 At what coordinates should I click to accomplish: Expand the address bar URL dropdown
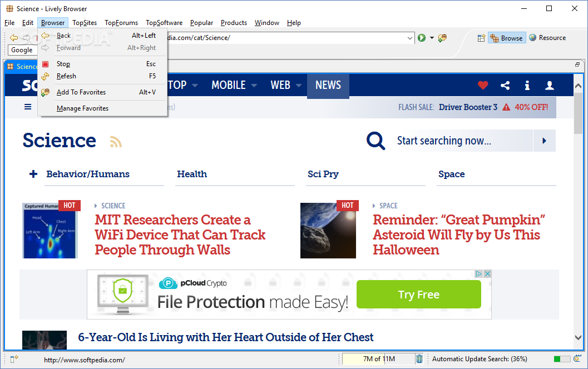(410, 38)
